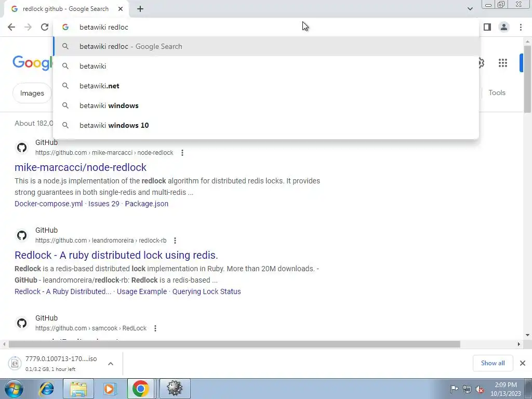532x399 pixels.
Task: Open the mike-marcacci/node-redlock result
Action: click(81, 167)
